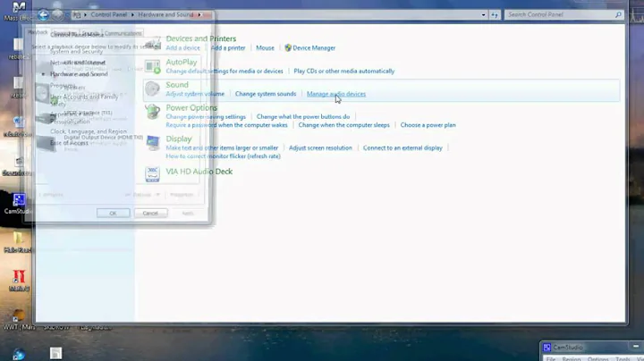Click the shield icon beside Device Manager

tap(288, 48)
